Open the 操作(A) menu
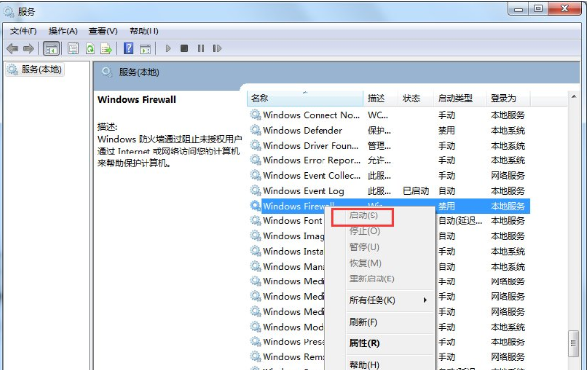This screenshot has width=588, height=370. (x=63, y=31)
